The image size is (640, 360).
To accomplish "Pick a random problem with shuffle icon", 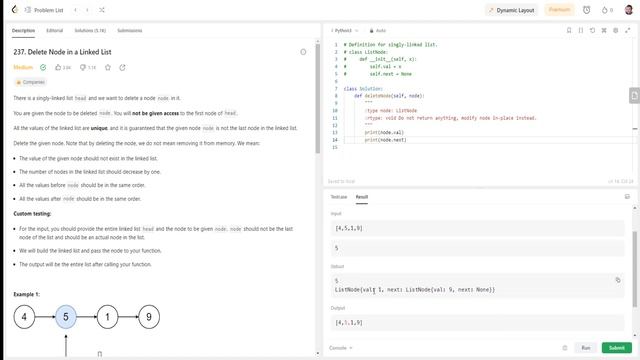I will [102, 10].
